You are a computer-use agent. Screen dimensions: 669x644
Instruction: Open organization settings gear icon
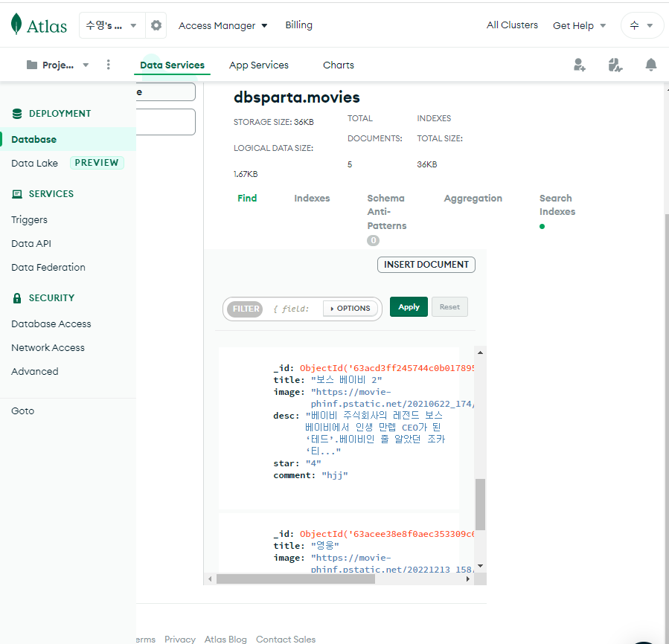point(156,25)
